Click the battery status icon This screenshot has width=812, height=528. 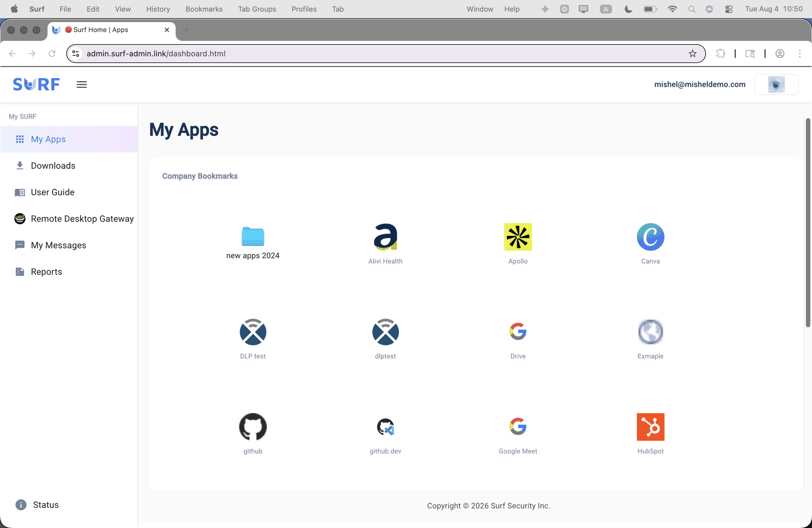(650, 9)
